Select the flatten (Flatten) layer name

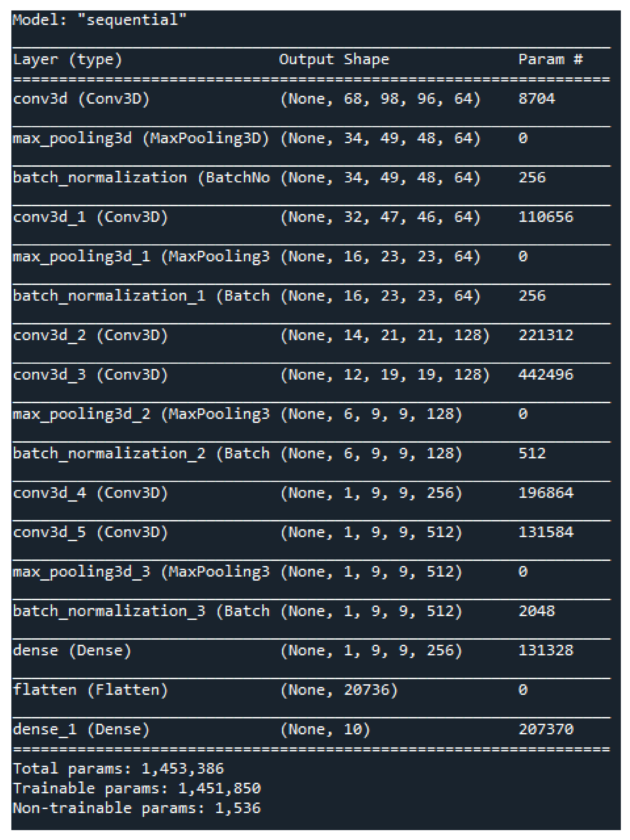(x=90, y=690)
